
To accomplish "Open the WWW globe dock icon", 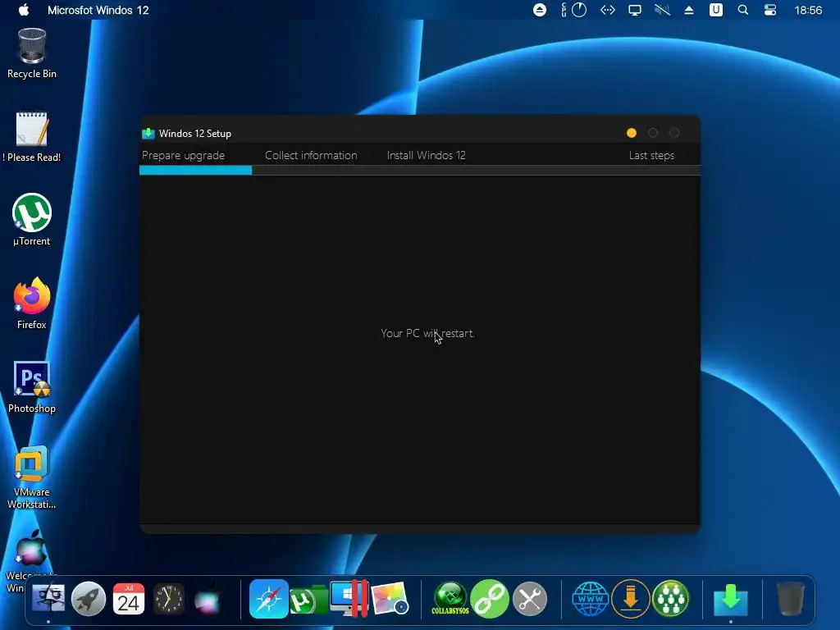I will point(591,598).
